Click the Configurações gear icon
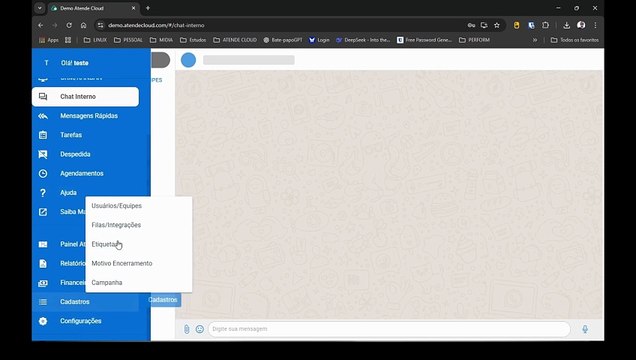The width and height of the screenshot is (636, 360). pyautogui.click(x=43, y=321)
